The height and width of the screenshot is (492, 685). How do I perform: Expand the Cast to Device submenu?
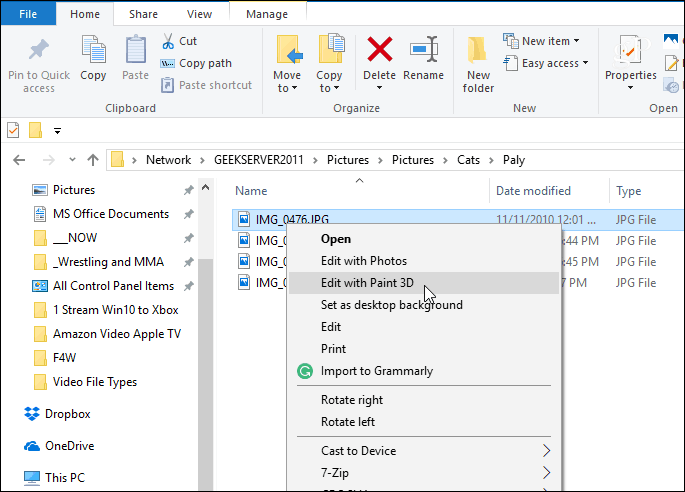[546, 450]
